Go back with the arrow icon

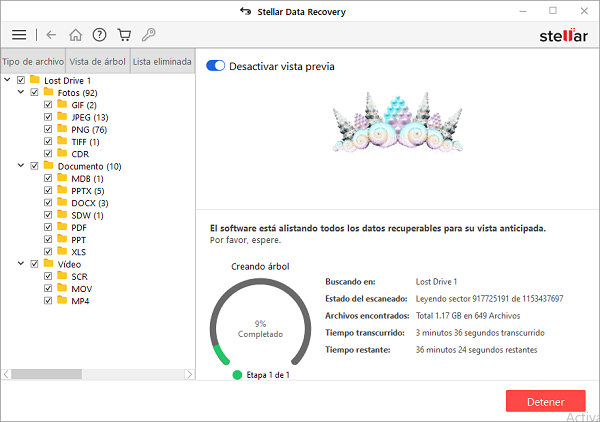pos(51,35)
